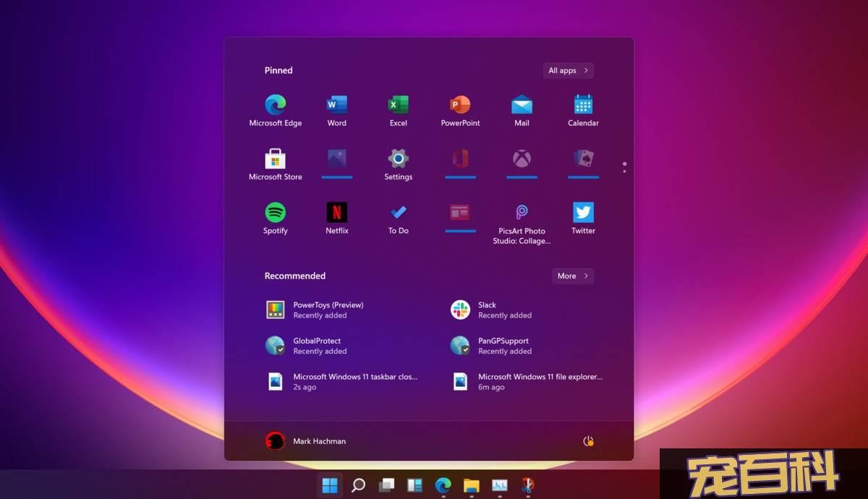Launch PowerPoint
This screenshot has width=868, height=499.
[460, 105]
